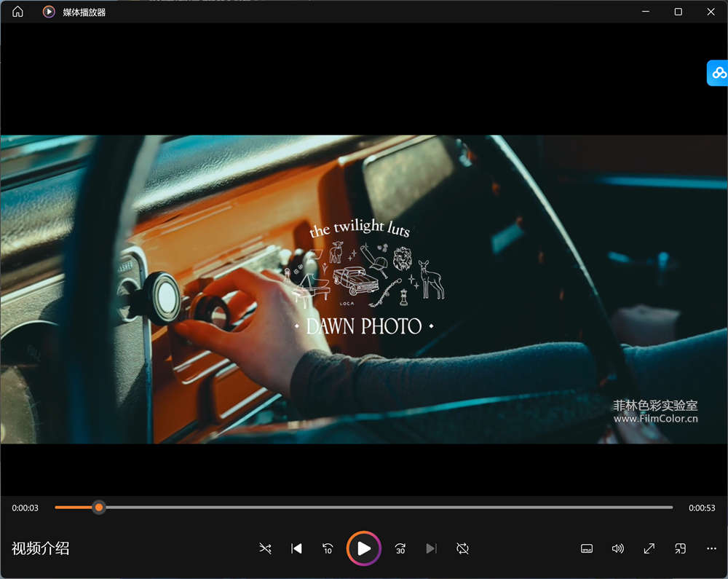Toggle shuffle mode
This screenshot has height=579, width=728.
pyautogui.click(x=265, y=548)
